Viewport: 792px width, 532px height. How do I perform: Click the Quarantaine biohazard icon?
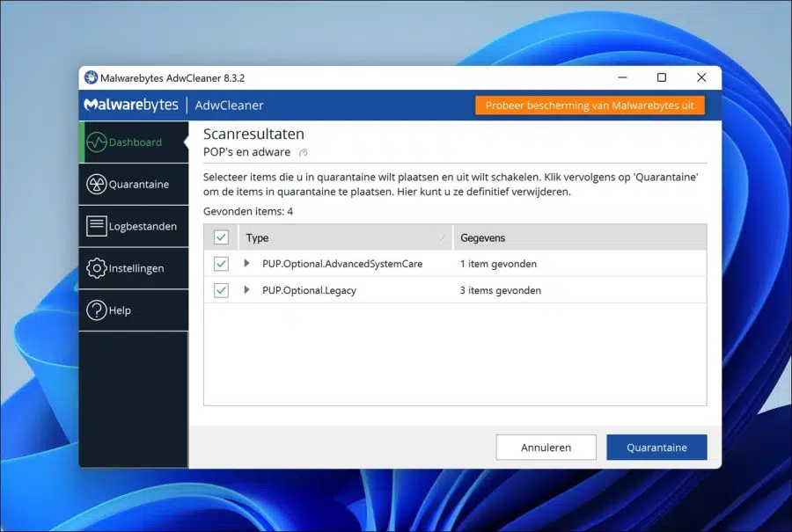coord(97,185)
